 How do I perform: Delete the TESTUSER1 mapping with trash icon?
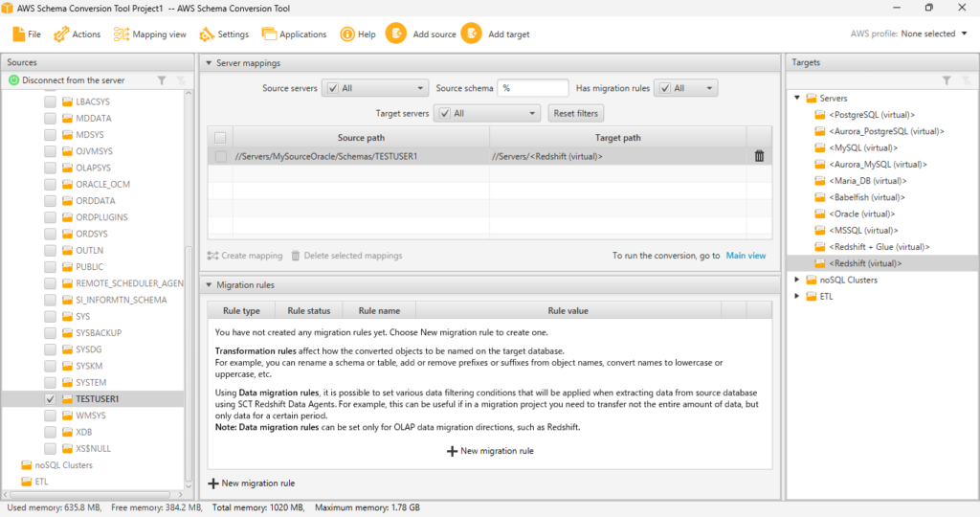pyautogui.click(x=759, y=156)
